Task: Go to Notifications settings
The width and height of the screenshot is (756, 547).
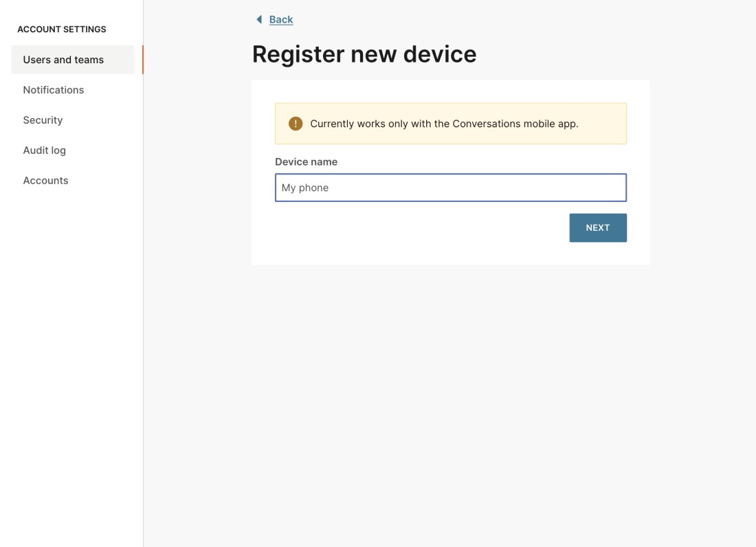Action: 54,90
